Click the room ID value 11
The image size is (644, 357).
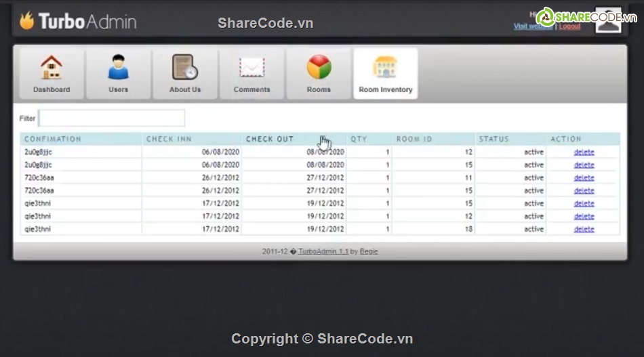(468, 177)
